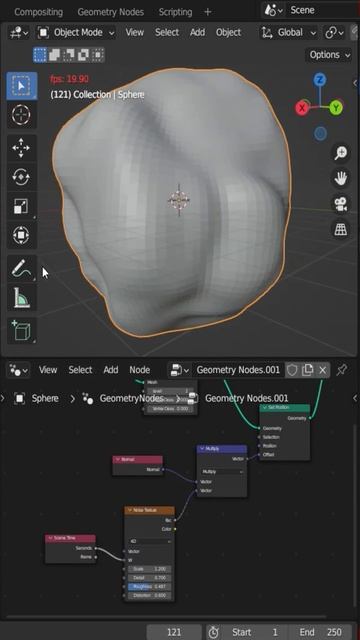360x640 pixels.
Task: Select the Select Box tool in viewport toolbar
Action: (22, 86)
